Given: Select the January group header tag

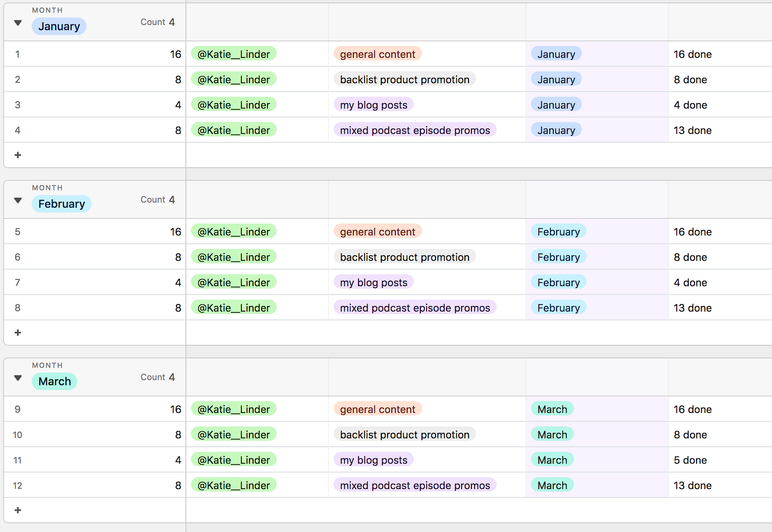Looking at the screenshot, I should (x=59, y=27).
